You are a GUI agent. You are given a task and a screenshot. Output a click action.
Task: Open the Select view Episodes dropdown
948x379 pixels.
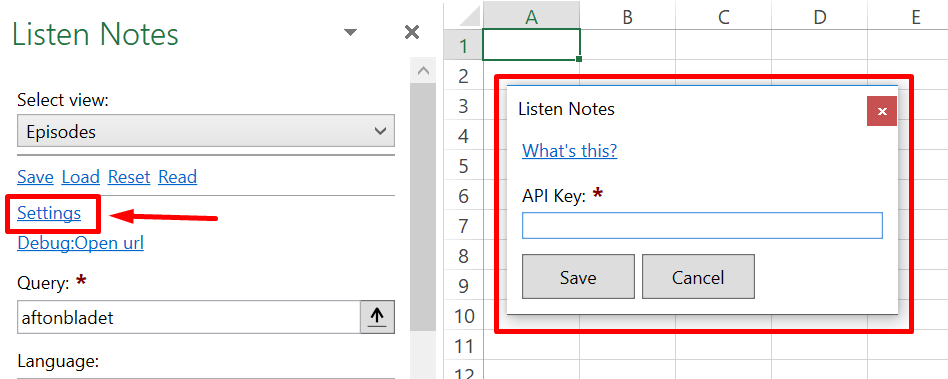(x=206, y=131)
